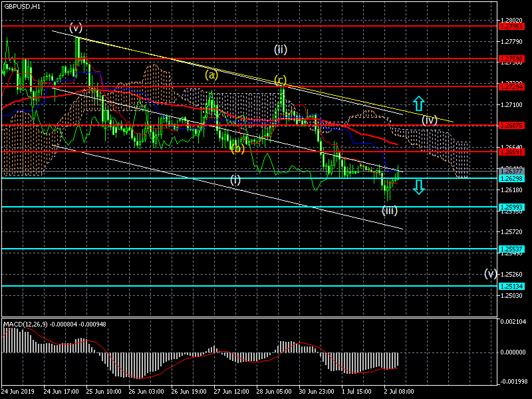Click the 1.25720 price axis value
532x399 pixels.
[511, 232]
